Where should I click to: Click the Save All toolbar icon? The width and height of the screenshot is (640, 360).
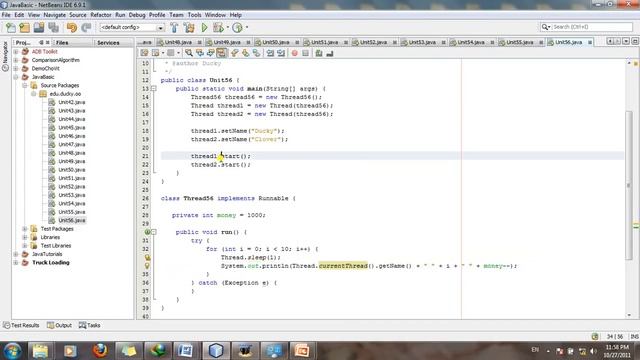point(53,28)
